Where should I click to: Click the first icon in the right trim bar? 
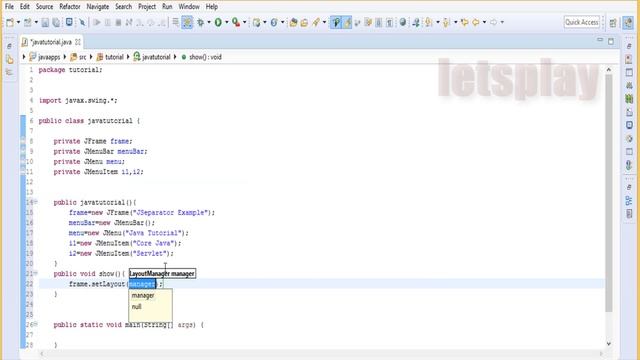629,46
